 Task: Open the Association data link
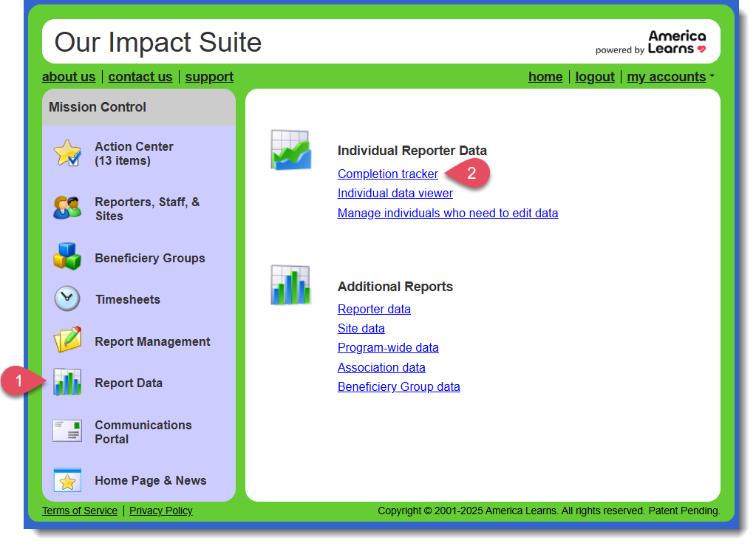click(381, 368)
